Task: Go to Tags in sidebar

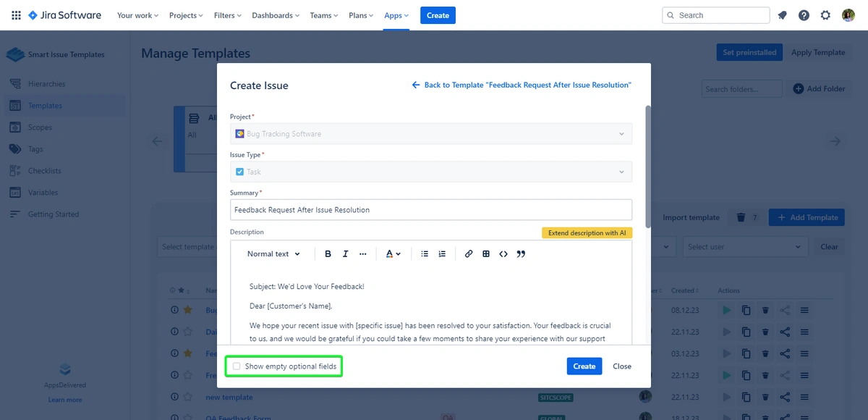Action: point(35,149)
